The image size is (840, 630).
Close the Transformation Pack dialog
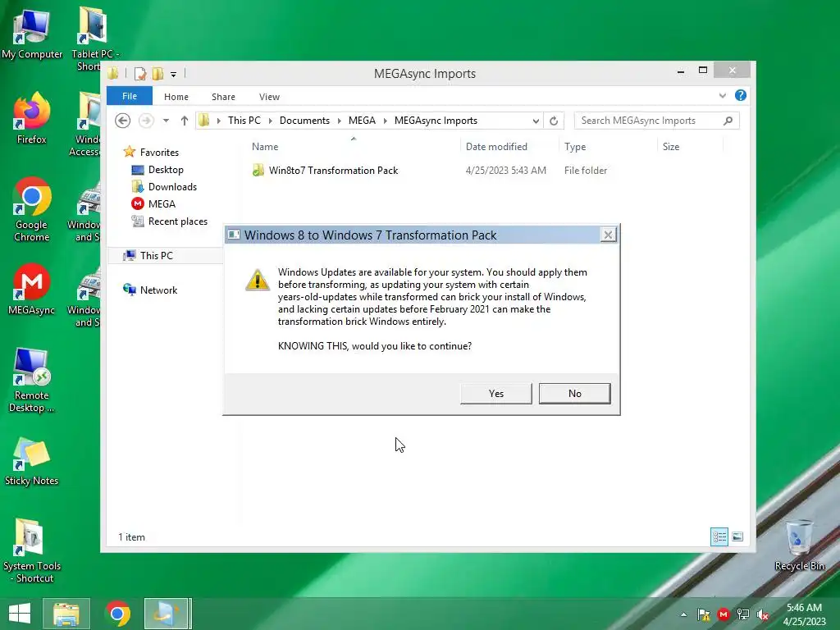pyautogui.click(x=608, y=235)
